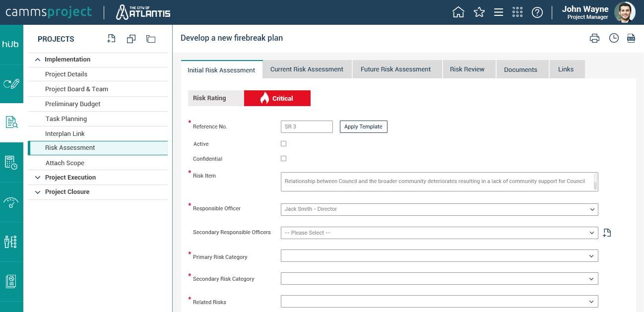Go to the Home icon in header
This screenshot has height=312, width=644.
click(458, 12)
